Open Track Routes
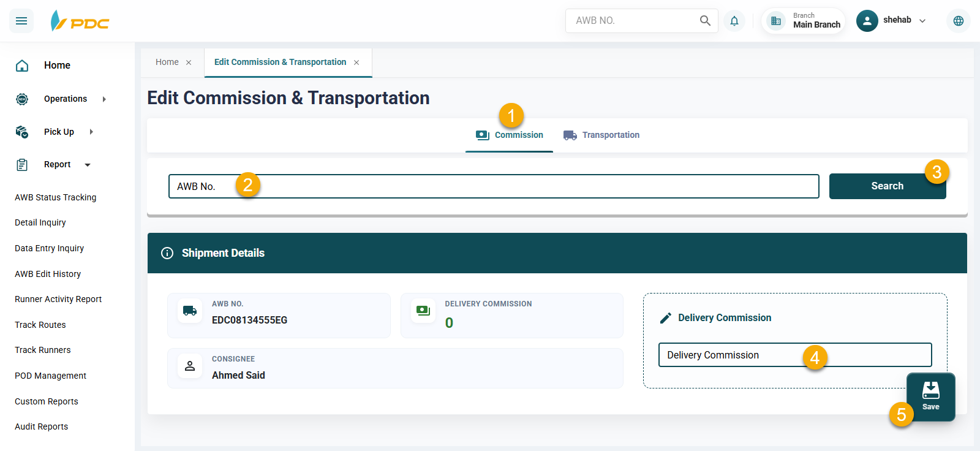The width and height of the screenshot is (980, 451). 40,325
